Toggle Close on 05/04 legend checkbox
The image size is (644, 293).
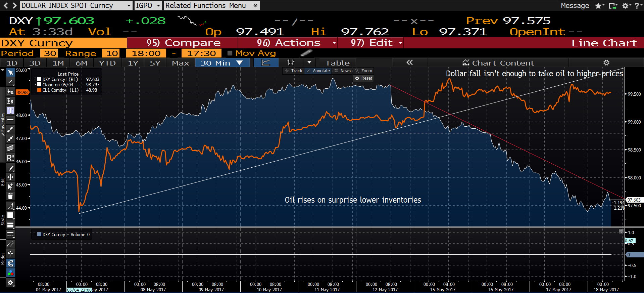coord(39,85)
